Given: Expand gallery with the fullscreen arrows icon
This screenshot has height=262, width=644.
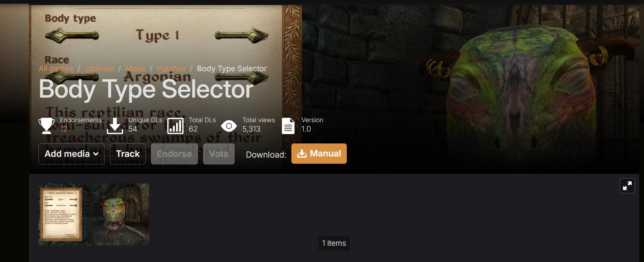Looking at the screenshot, I should tap(627, 186).
